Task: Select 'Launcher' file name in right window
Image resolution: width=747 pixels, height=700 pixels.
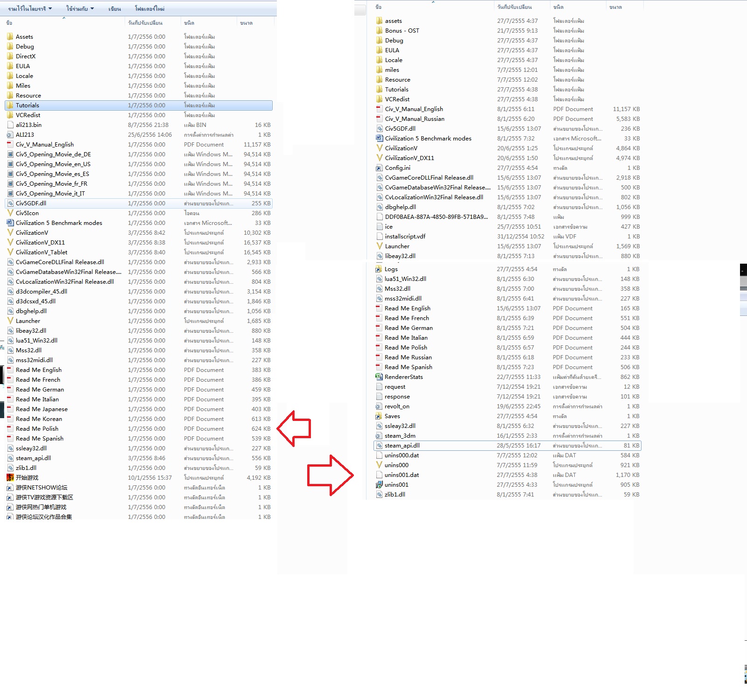Action: pyautogui.click(x=397, y=246)
